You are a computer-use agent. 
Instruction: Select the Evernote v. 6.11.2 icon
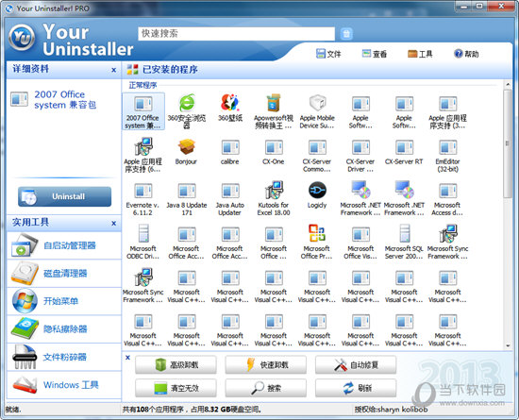[142, 198]
